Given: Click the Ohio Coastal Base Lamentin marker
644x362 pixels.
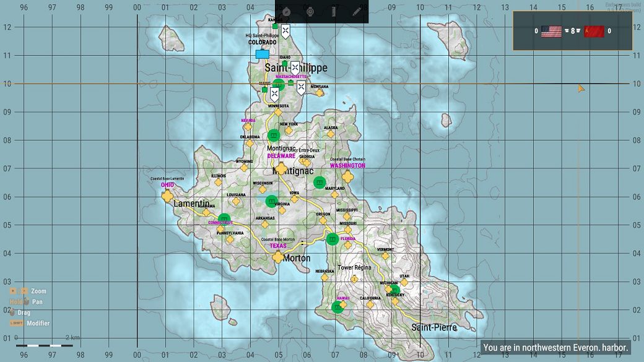Looking at the screenshot, I should coord(167,197).
